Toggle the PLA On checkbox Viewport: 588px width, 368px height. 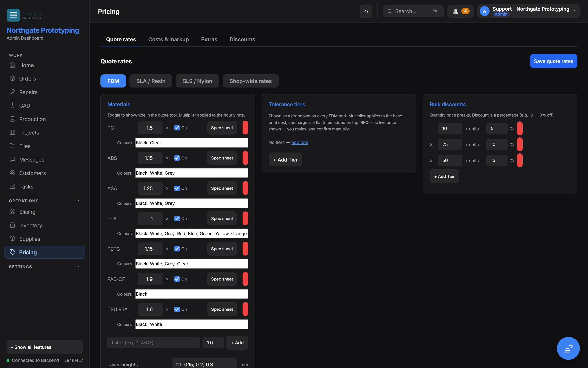tap(177, 219)
